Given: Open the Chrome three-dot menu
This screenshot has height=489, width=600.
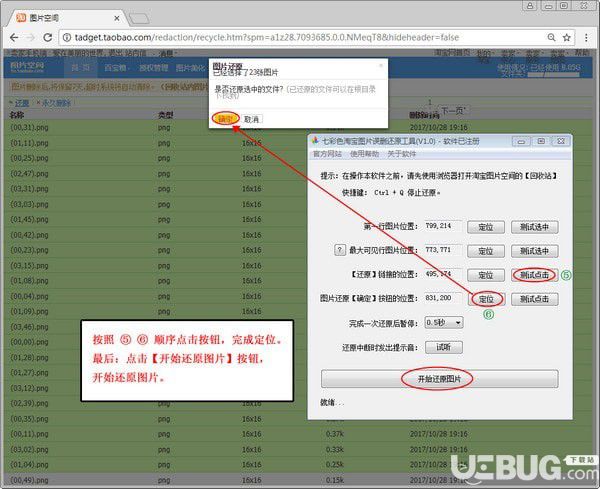Looking at the screenshot, I should click(x=586, y=37).
